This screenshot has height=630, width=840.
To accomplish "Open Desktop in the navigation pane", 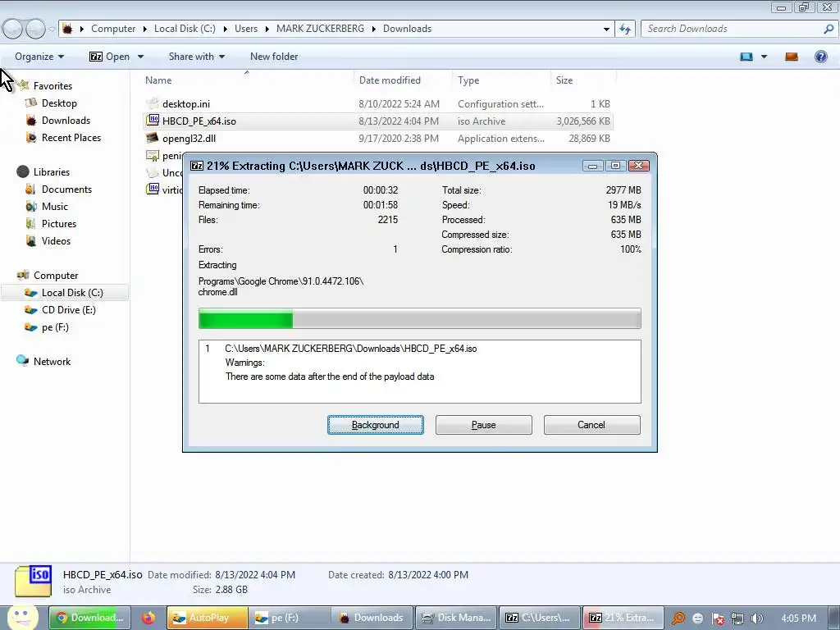I will click(59, 103).
